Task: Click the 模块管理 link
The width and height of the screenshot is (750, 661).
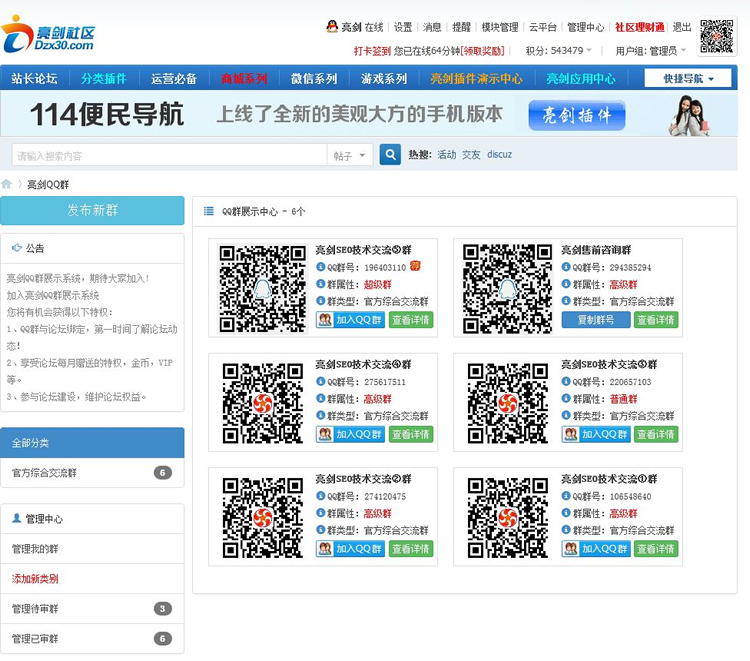Action: pyautogui.click(x=500, y=27)
